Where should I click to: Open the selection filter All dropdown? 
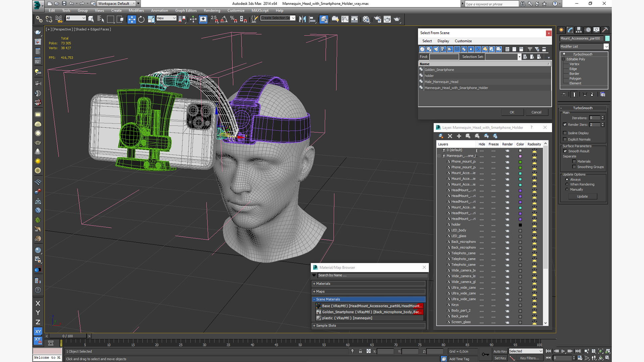[76, 18]
